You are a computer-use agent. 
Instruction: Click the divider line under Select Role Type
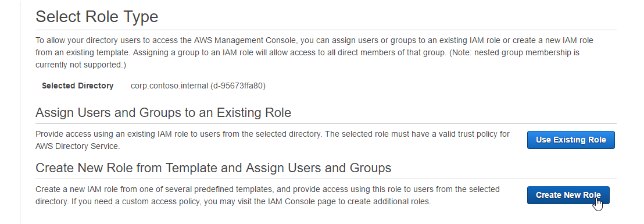pyautogui.click(x=326, y=30)
